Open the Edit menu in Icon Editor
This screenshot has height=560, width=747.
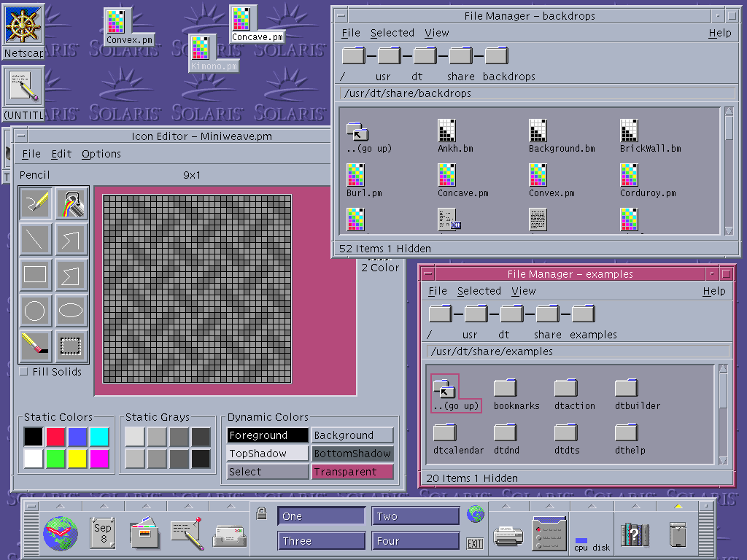tap(61, 154)
